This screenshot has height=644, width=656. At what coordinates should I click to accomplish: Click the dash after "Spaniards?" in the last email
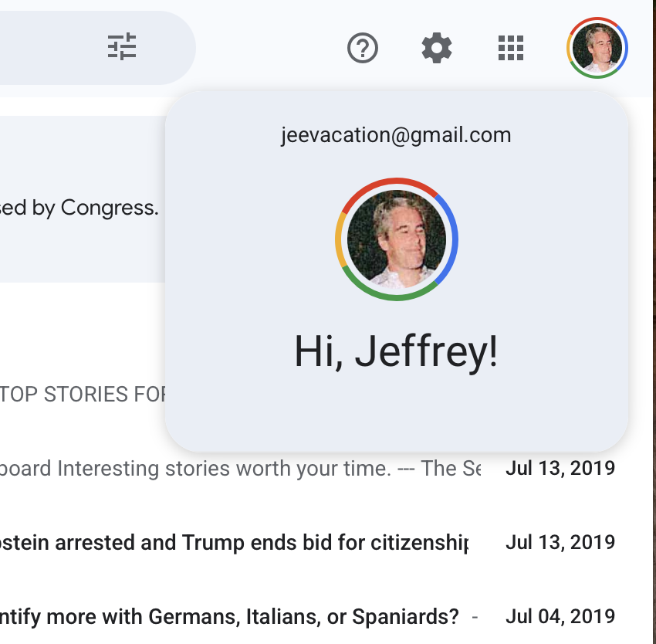click(474, 617)
